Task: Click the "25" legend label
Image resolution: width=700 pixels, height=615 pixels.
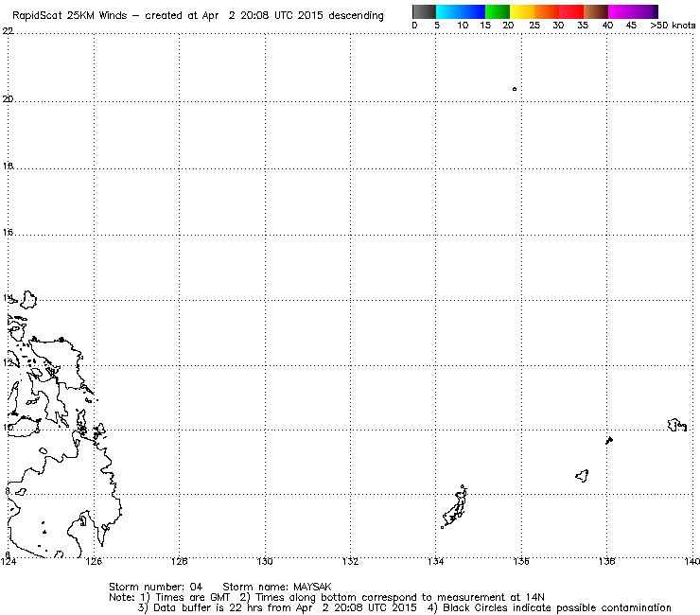Action: [534, 26]
